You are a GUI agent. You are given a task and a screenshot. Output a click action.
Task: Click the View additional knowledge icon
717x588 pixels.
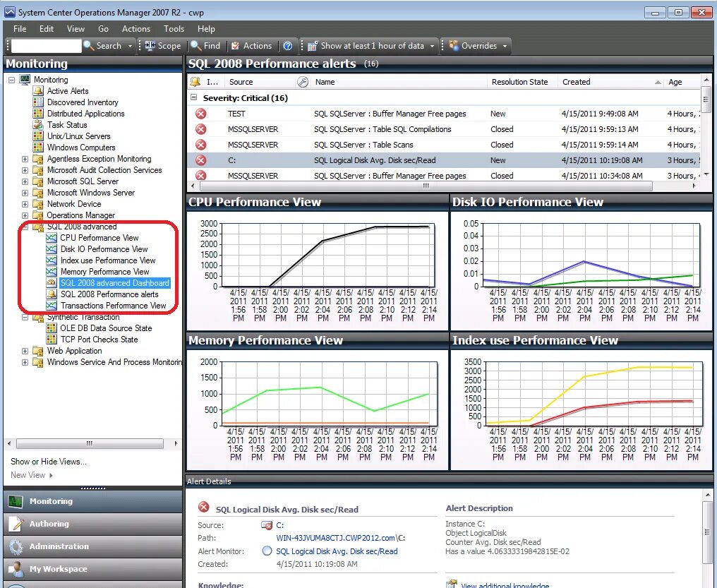pos(452,584)
